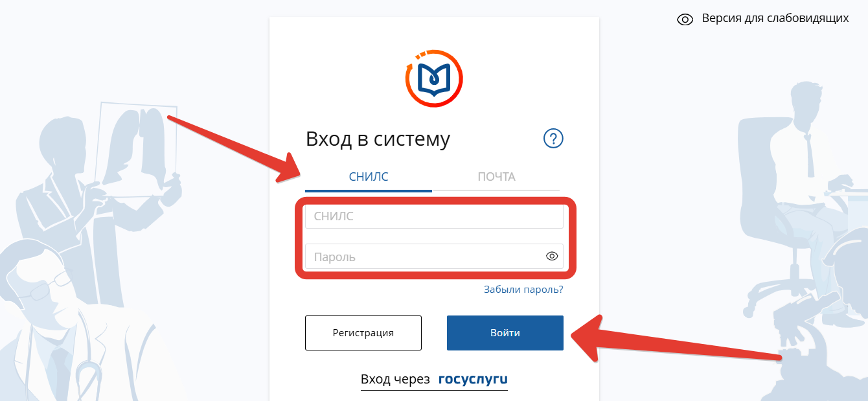Click the 'Вход в систему' heading
This screenshot has height=401, width=868.
pyautogui.click(x=378, y=139)
